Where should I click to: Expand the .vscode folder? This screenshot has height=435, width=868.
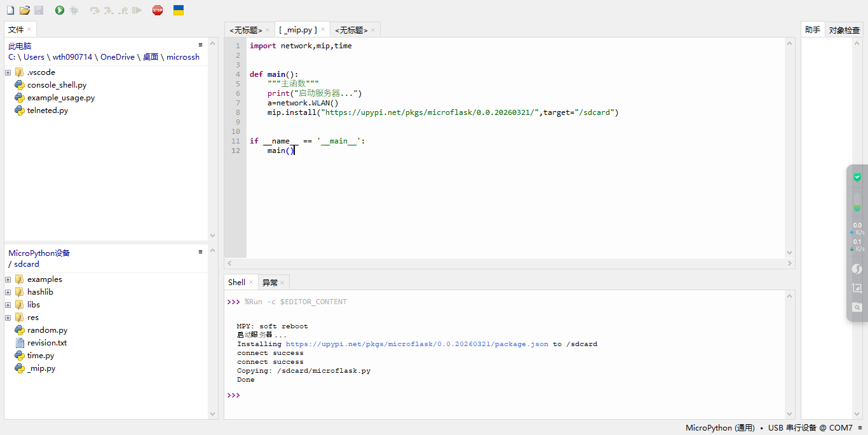[x=8, y=72]
